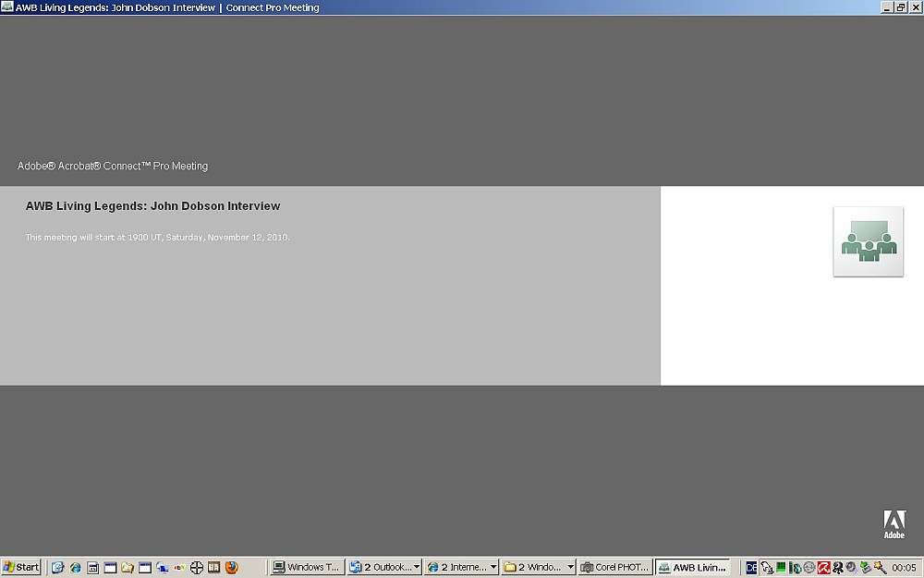Viewport: 924px width, 578px height.
Task: Launch Firefox from the quick launch bar
Action: (x=232, y=568)
